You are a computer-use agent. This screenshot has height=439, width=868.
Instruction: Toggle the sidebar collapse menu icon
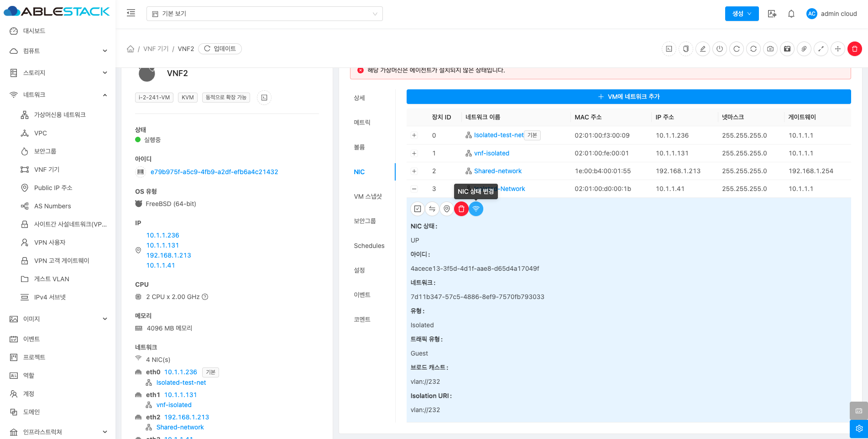click(x=131, y=13)
